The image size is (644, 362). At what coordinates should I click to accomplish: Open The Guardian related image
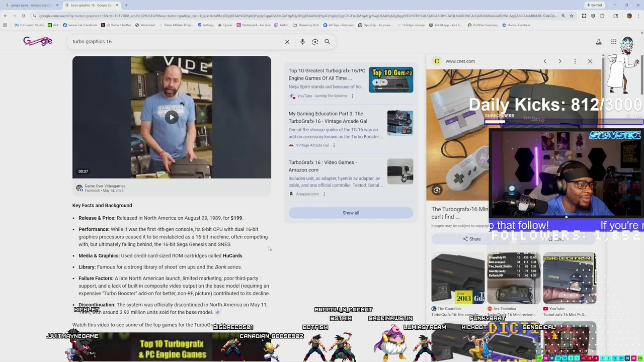coord(457,279)
